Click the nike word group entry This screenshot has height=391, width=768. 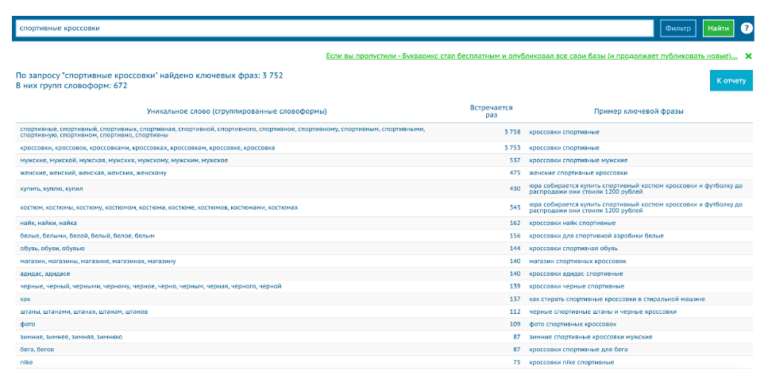tap(26, 363)
